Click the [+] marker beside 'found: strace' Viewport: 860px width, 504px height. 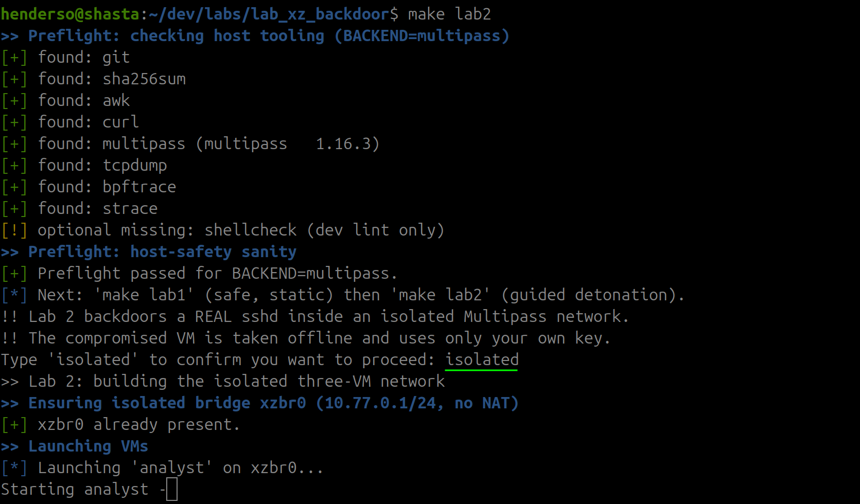coord(14,208)
